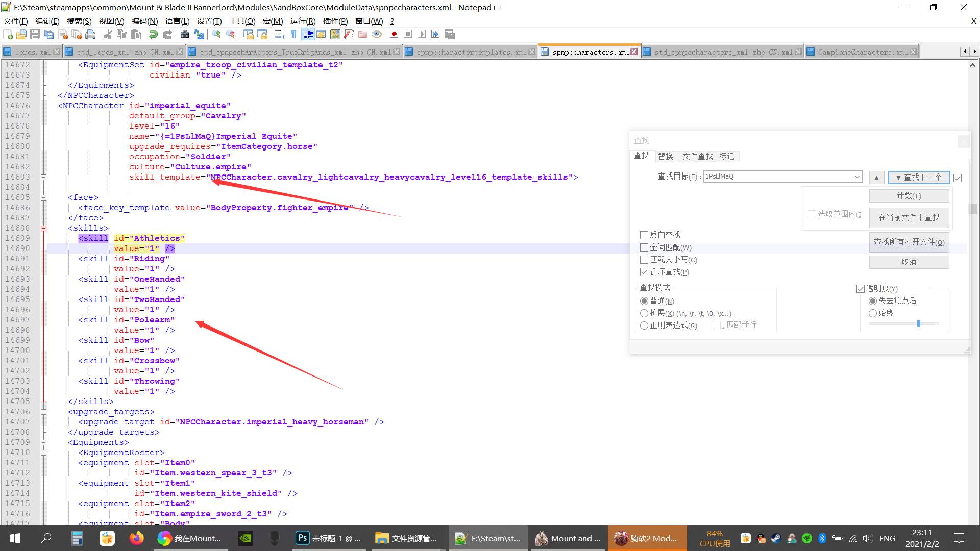
Task: Switch to the 文件查找 dialog tab
Action: click(x=697, y=156)
